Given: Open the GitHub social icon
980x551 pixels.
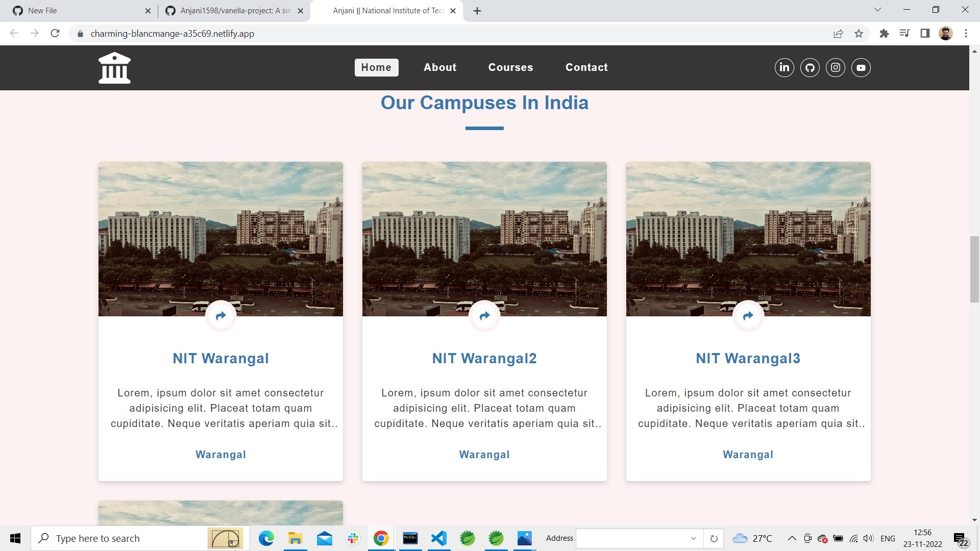Looking at the screenshot, I should (x=810, y=67).
